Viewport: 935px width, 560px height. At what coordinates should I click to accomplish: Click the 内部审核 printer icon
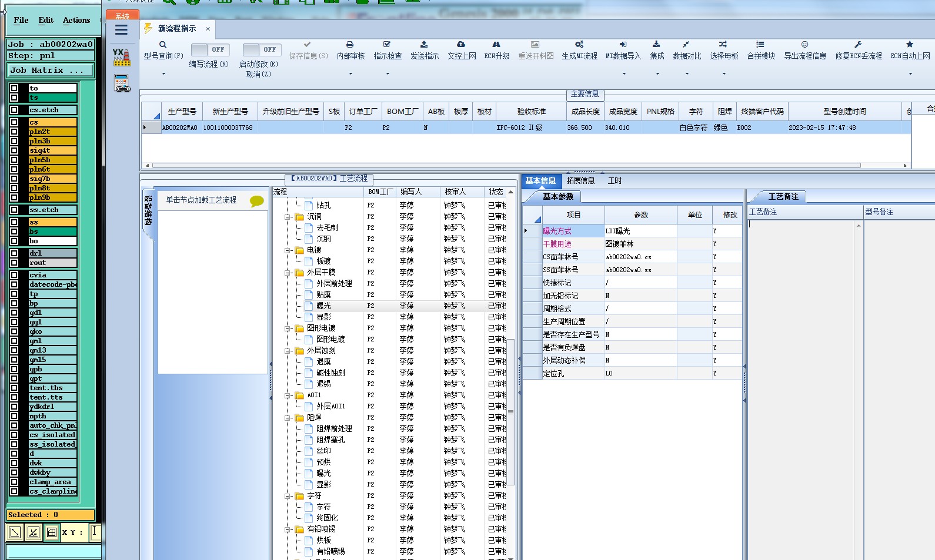[350, 45]
